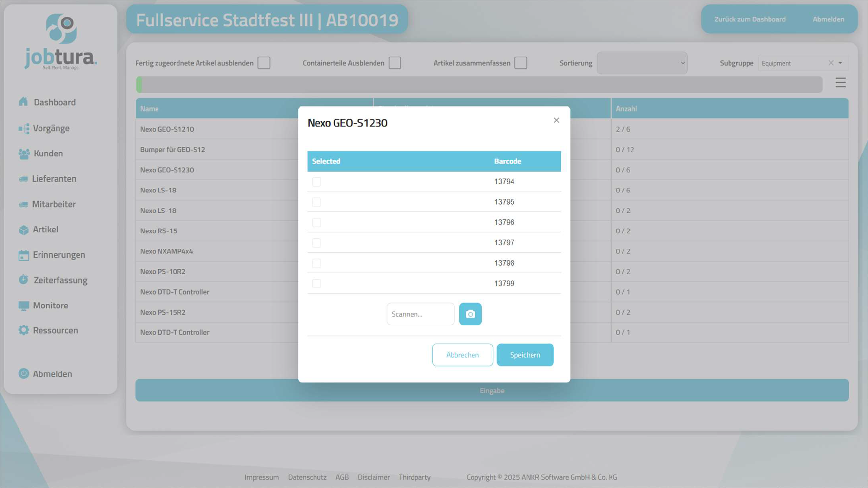This screenshot has height=488, width=868.
Task: Open the Sortierung dropdown
Action: [x=642, y=63]
